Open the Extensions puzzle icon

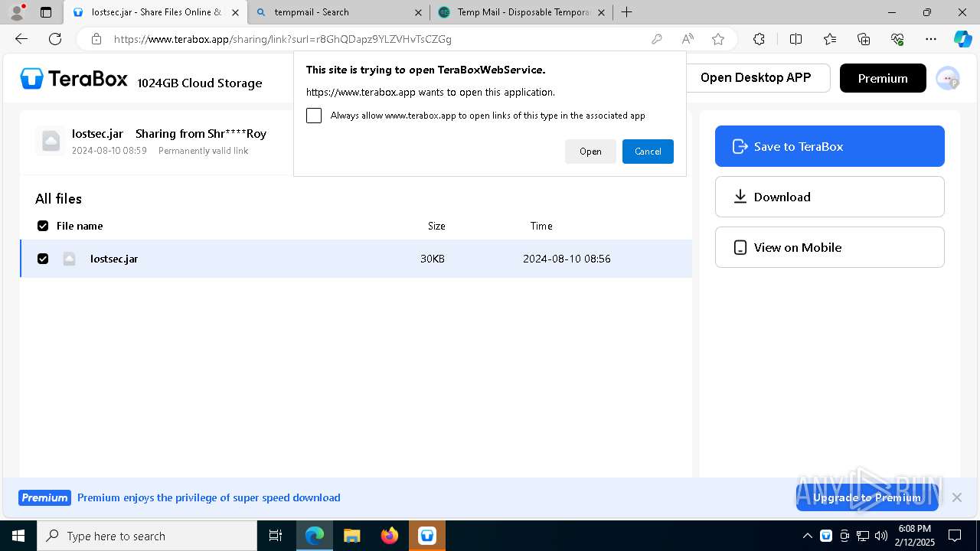[759, 39]
